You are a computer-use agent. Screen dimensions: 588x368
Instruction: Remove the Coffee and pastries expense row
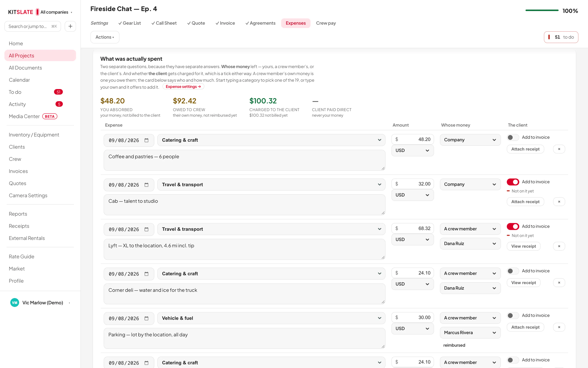(x=559, y=149)
